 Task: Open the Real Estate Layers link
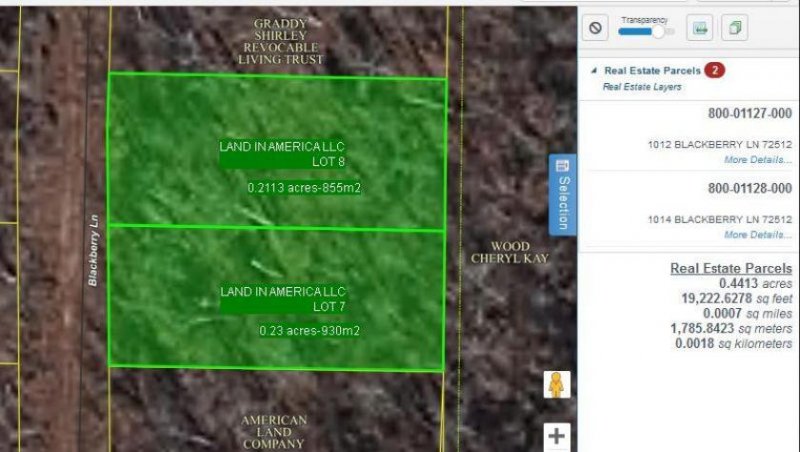[x=642, y=87]
